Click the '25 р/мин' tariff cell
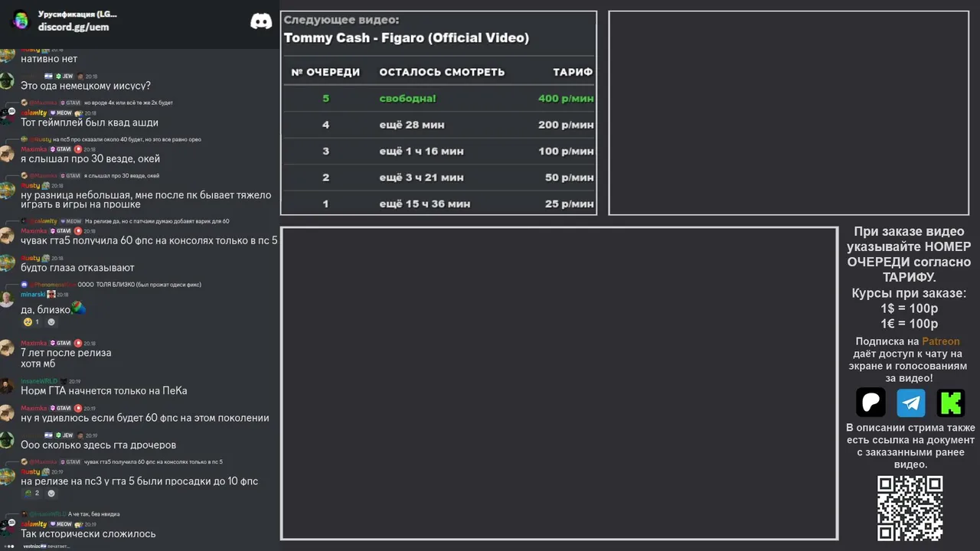 [569, 204]
